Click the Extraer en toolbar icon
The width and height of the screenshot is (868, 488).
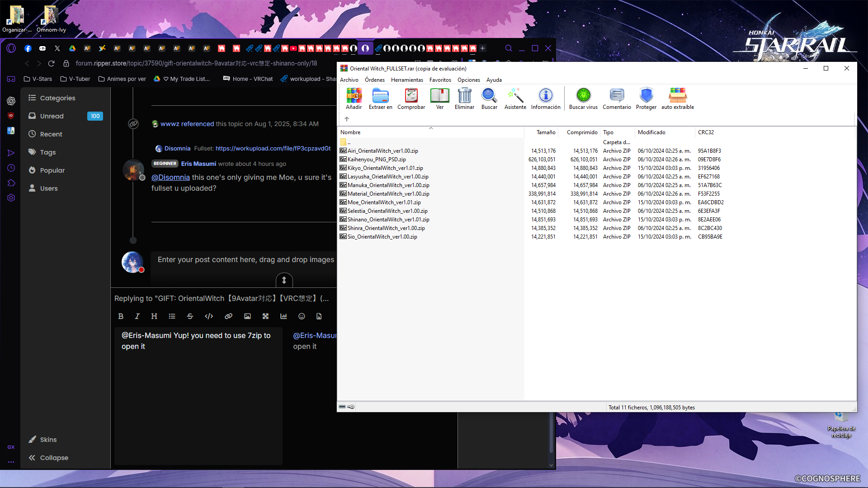[380, 99]
